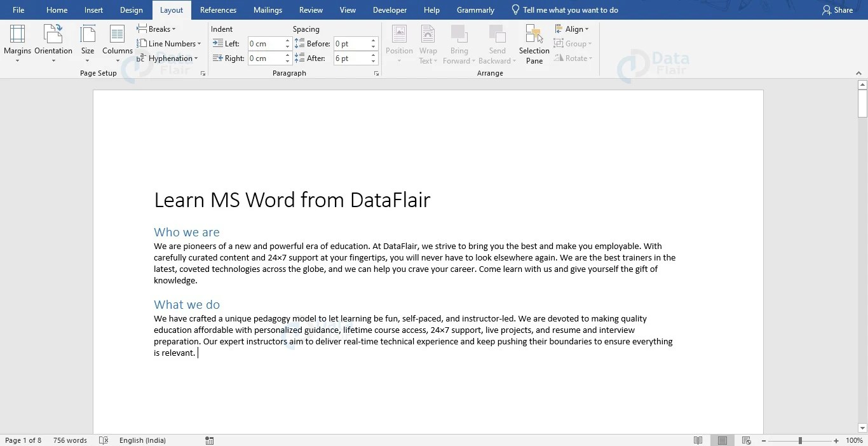Image resolution: width=868 pixels, height=446 pixels.
Task: Open the Hyphenation options
Action: 168,58
